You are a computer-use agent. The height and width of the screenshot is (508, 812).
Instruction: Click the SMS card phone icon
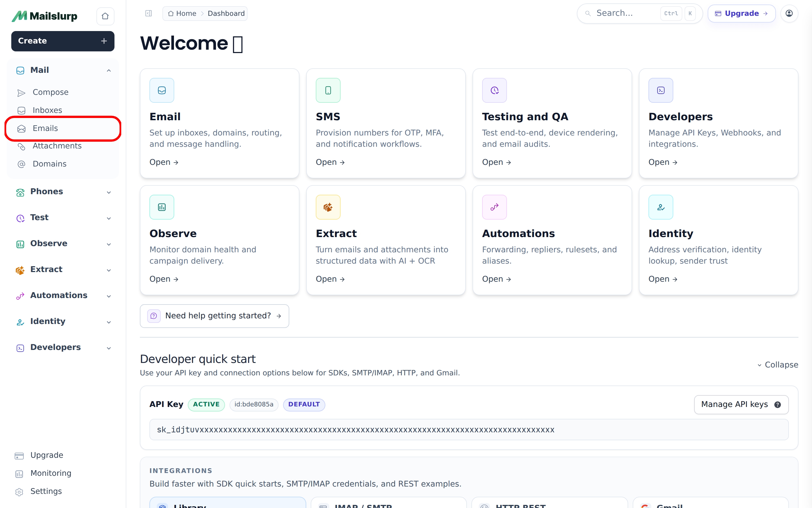point(328,90)
